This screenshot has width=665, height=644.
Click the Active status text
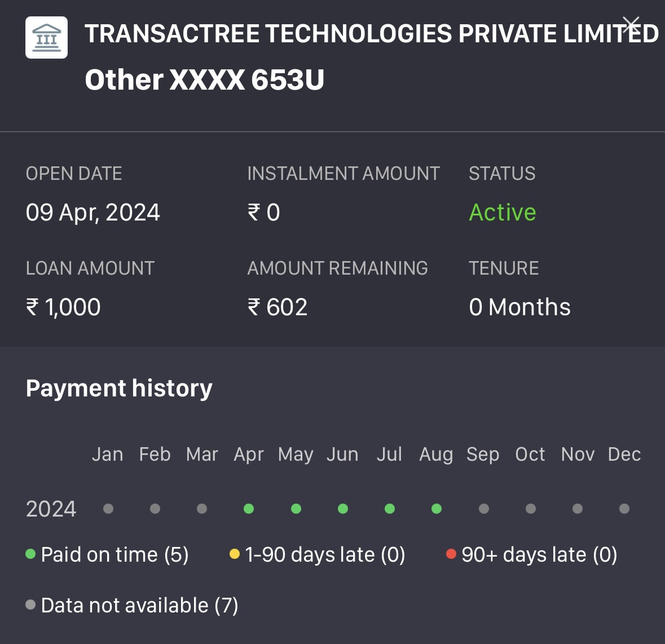[502, 213]
